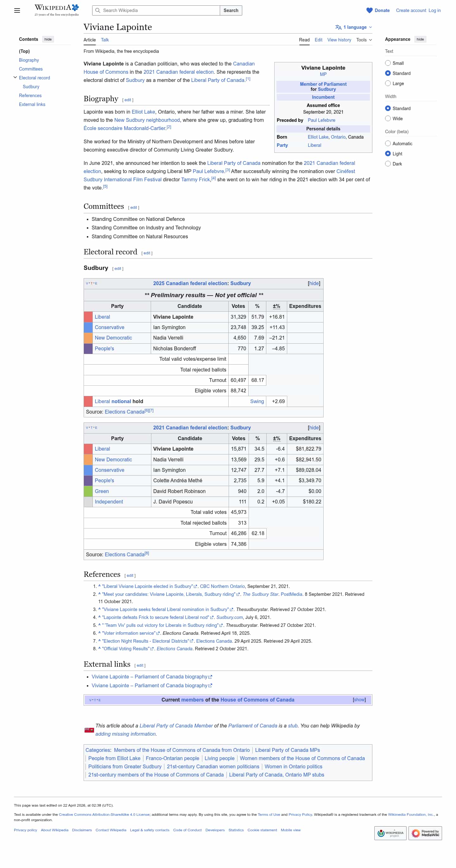The height and width of the screenshot is (868, 456).
Task: Click the Liberal red color swatch in 2025 table
Action: 88,317
